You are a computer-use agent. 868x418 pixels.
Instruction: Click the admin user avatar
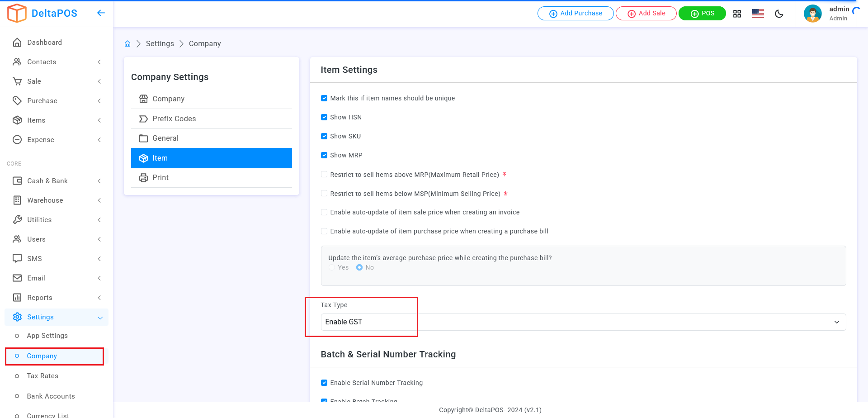[x=812, y=14]
